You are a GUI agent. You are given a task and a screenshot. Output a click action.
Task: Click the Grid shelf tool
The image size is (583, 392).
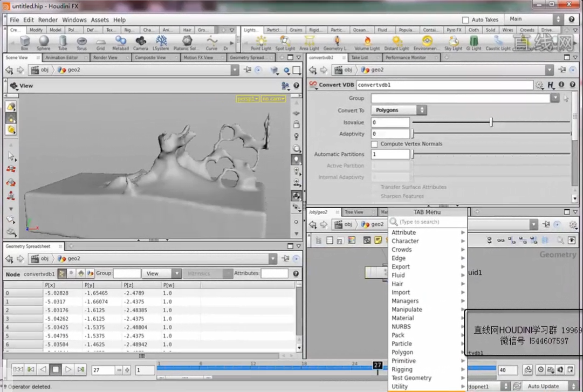coord(100,43)
